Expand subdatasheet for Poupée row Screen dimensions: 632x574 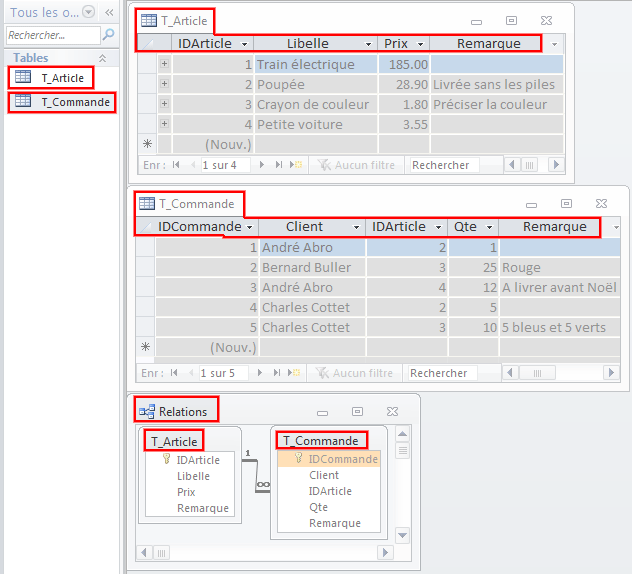point(164,84)
